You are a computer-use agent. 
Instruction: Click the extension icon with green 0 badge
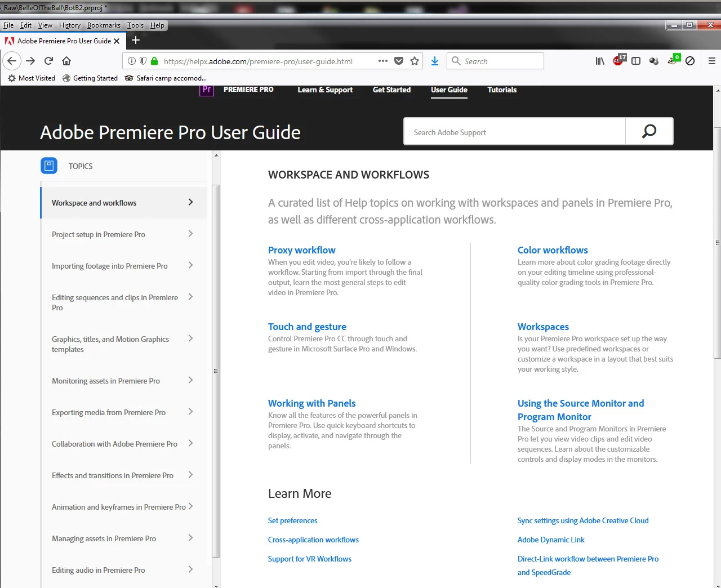point(673,60)
